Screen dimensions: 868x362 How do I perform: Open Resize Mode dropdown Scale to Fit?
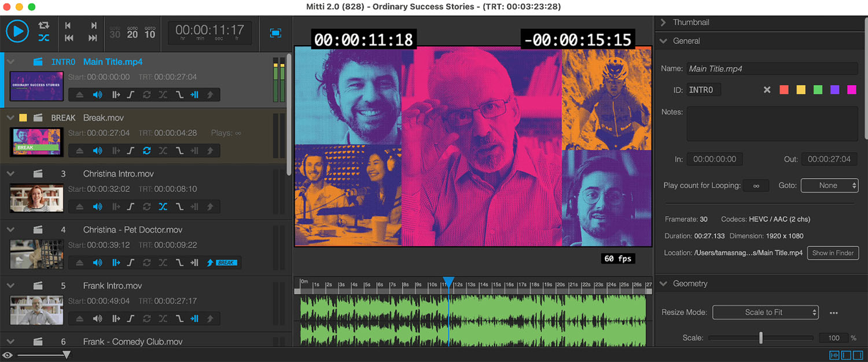pyautogui.click(x=766, y=312)
